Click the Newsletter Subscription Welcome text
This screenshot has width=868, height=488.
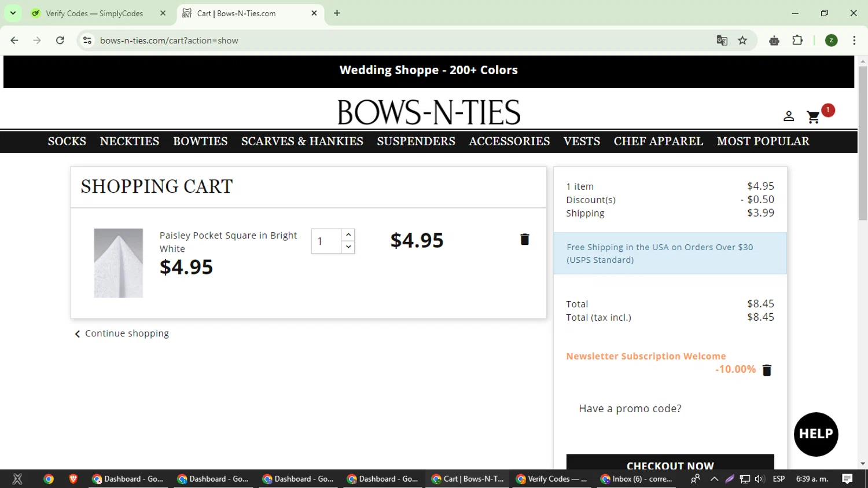[x=646, y=356]
